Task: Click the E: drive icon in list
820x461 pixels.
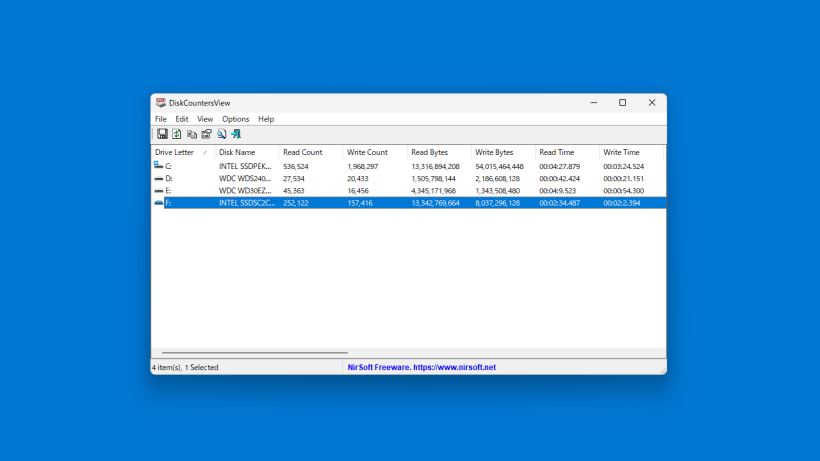Action: pos(158,191)
